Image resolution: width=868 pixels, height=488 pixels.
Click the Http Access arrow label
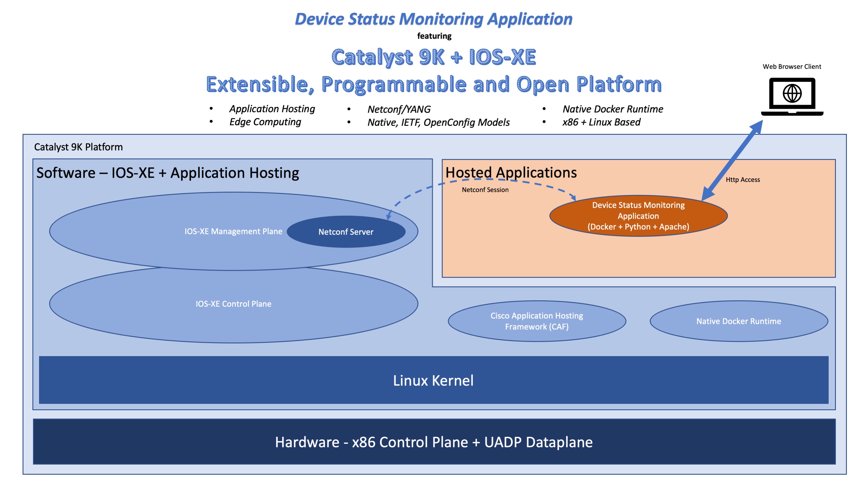tap(743, 180)
